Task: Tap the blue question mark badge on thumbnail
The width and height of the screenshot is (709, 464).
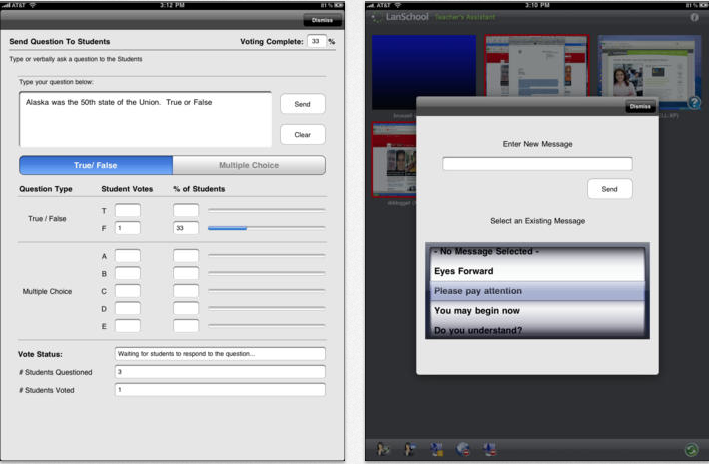Action: click(x=694, y=103)
